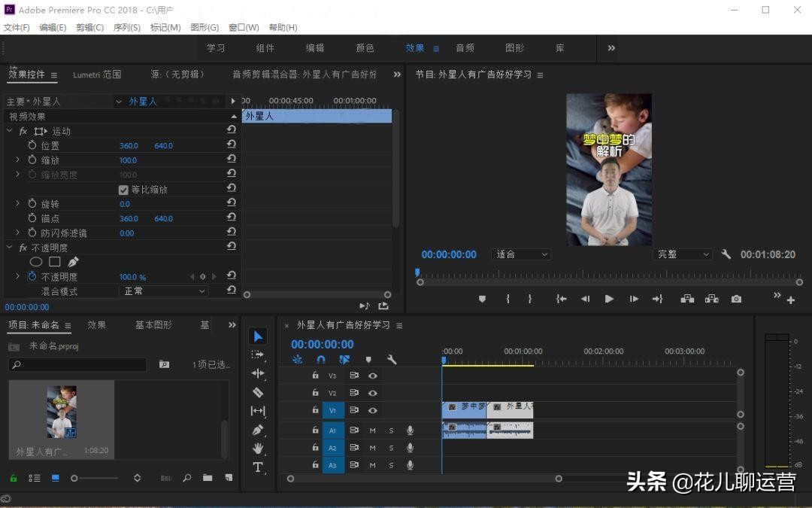
Task: Select the Razor tool in timeline toolbar
Action: point(257,392)
